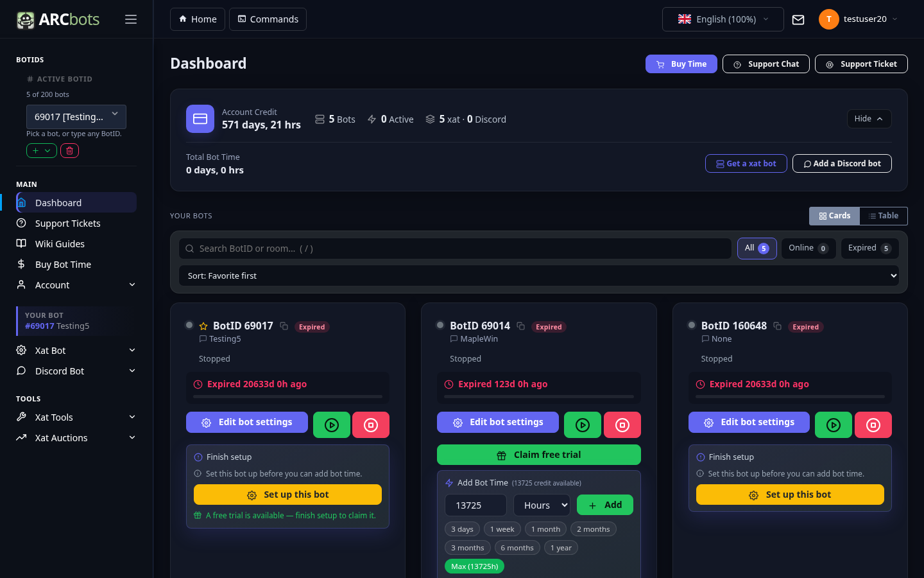The width and height of the screenshot is (924, 578).
Task: Stop bot 69014 with red stop button
Action: pos(622,425)
